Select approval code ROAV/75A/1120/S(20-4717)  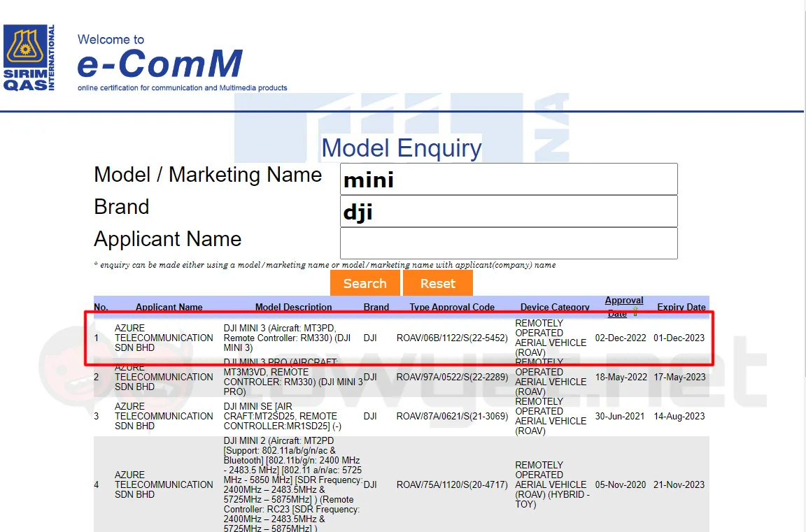[x=452, y=484]
